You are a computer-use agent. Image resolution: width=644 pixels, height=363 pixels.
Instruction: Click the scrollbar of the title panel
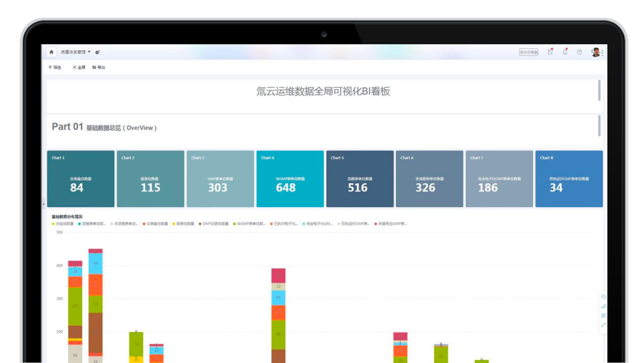(x=599, y=90)
